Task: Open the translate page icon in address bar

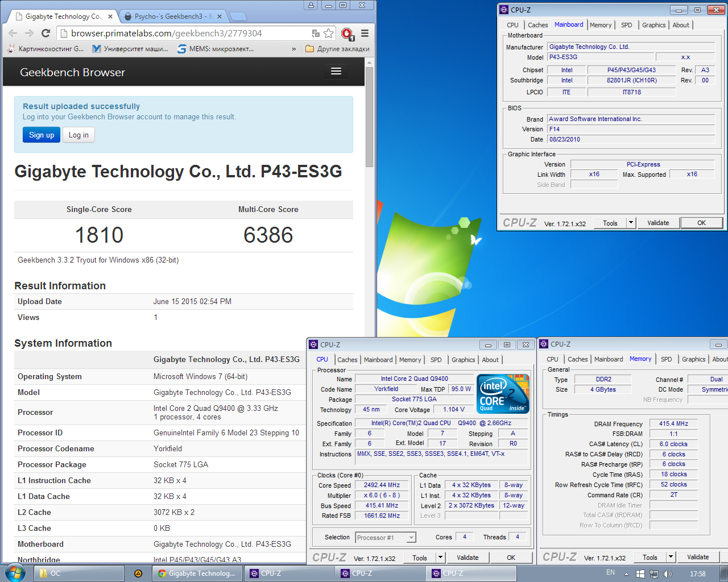Action: [x=316, y=34]
